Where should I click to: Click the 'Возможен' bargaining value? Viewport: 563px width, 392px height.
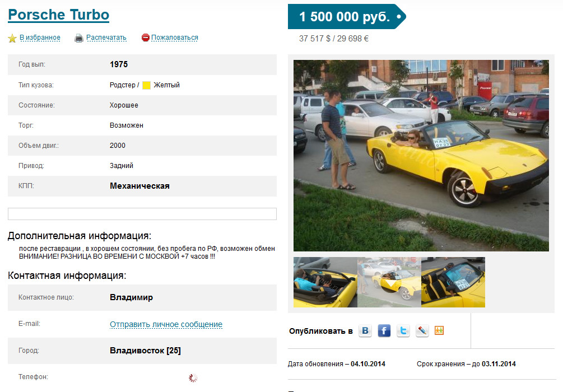pyautogui.click(x=127, y=125)
